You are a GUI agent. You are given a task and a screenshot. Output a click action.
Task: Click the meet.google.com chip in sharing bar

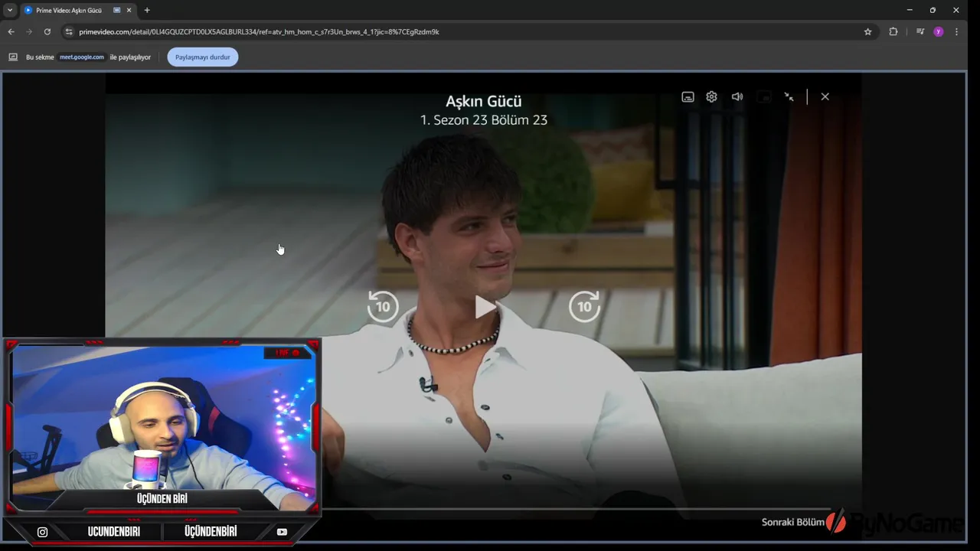point(82,57)
